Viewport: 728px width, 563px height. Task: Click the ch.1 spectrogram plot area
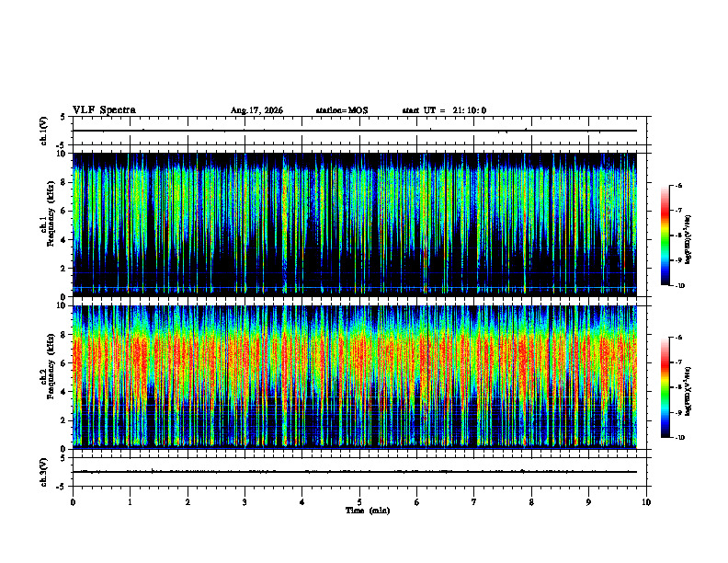(x=355, y=224)
